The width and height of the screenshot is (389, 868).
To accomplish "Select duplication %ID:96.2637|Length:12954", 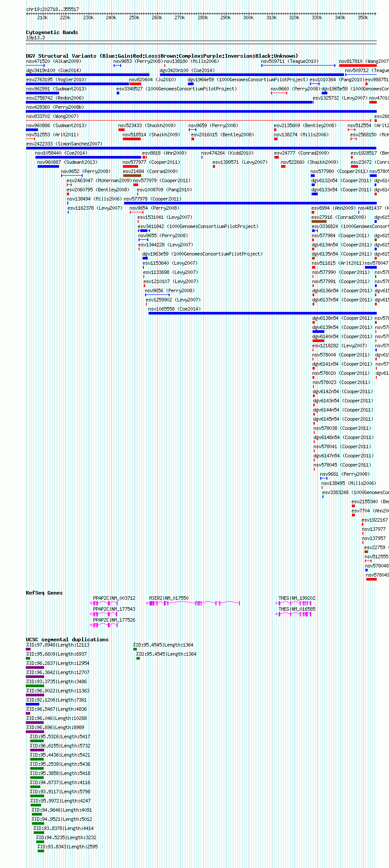I will pyautogui.click(x=58, y=663).
